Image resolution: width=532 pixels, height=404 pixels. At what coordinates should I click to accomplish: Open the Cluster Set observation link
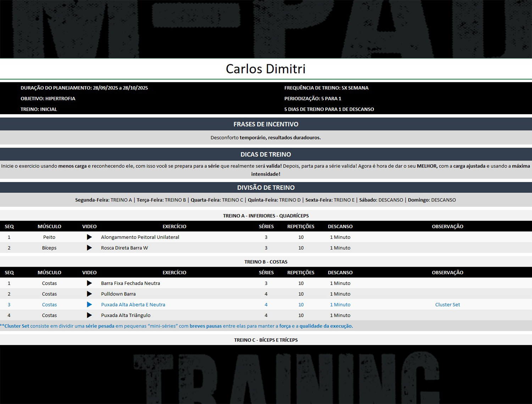click(447, 304)
